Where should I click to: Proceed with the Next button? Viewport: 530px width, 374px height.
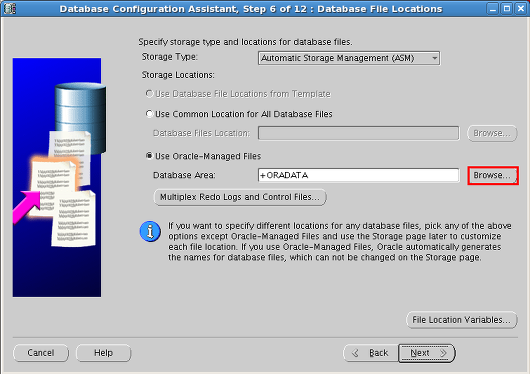(x=427, y=353)
